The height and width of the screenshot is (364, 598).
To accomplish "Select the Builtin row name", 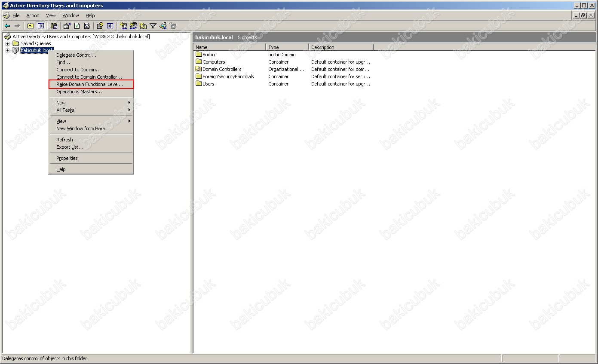I will click(209, 55).
